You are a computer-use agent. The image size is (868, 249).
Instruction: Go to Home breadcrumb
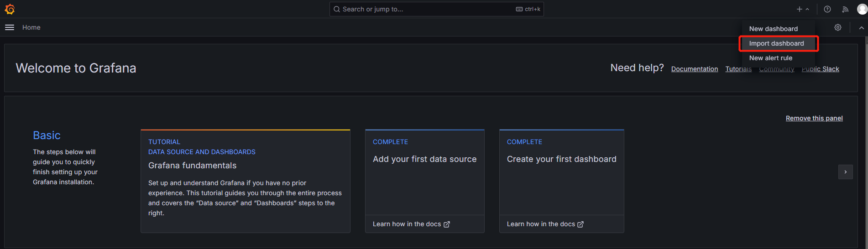(x=31, y=27)
